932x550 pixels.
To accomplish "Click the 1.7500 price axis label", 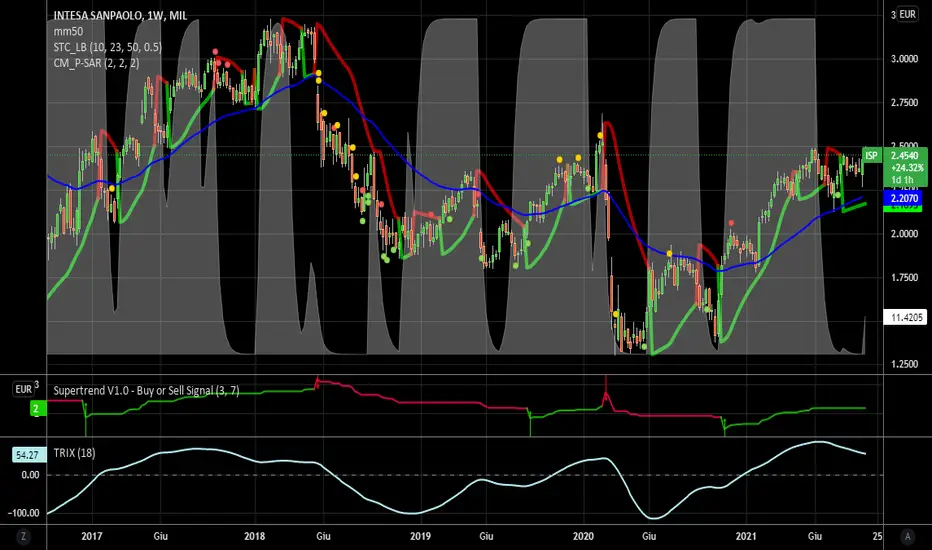I will [904, 278].
